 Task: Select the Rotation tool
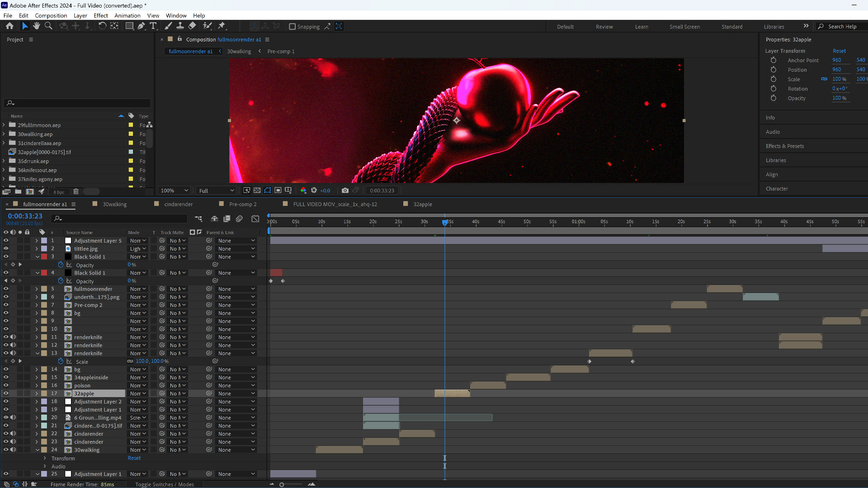point(102,26)
